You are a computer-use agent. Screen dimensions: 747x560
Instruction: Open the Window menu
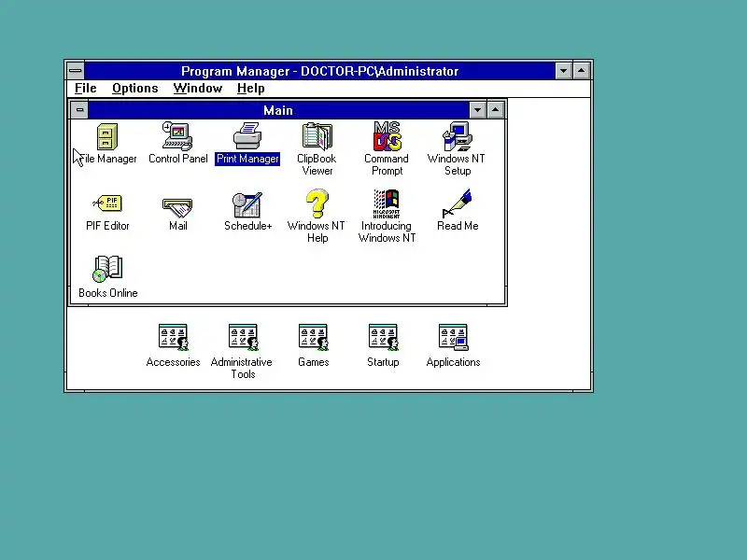198,89
